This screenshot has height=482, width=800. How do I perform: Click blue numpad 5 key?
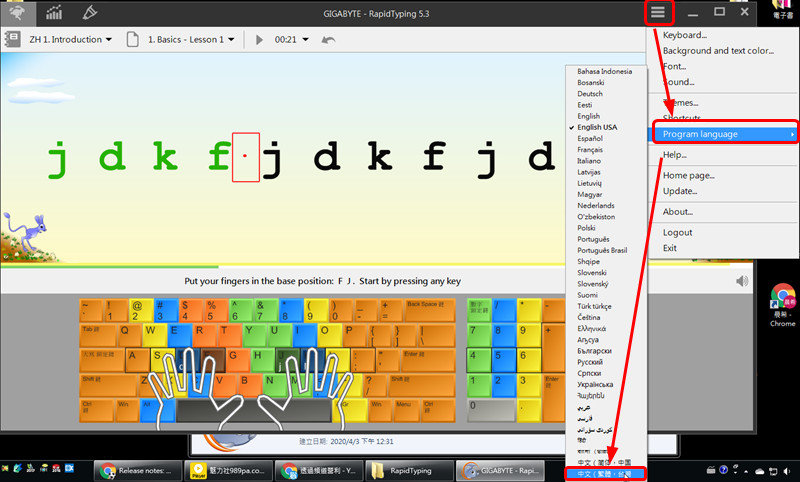click(504, 360)
